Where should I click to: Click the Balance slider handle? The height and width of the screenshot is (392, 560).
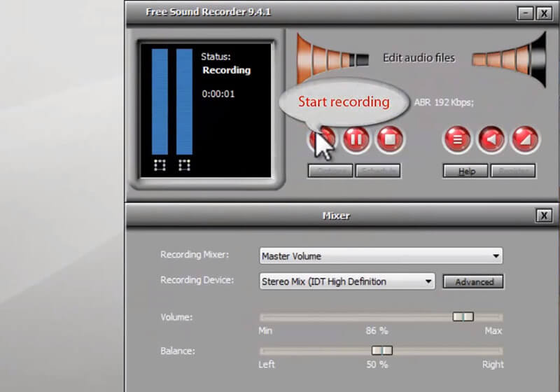(x=382, y=351)
